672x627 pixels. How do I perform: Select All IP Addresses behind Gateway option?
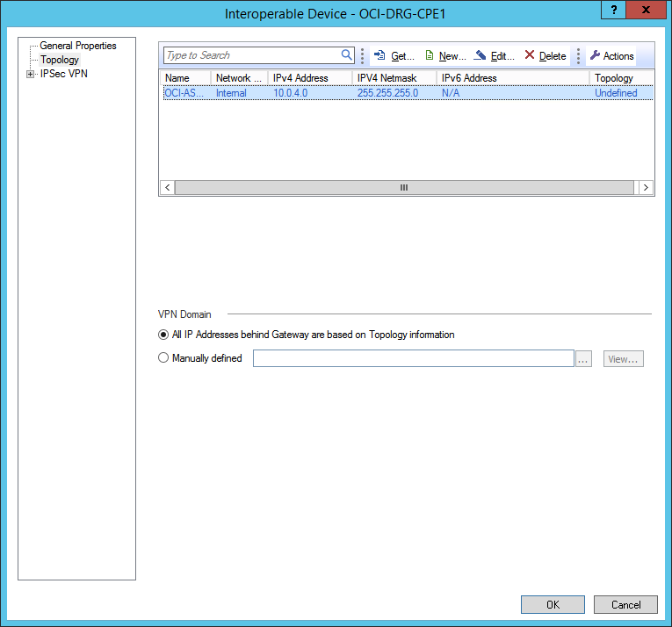[163, 335]
